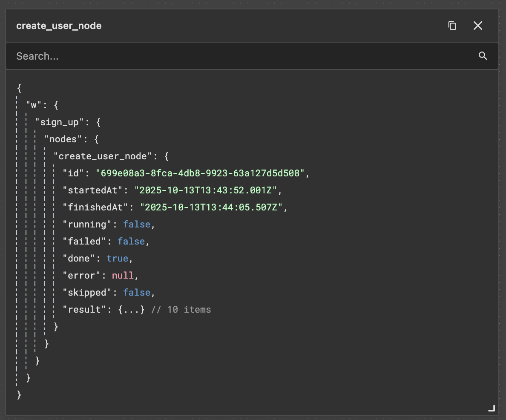The height and width of the screenshot is (420, 506).
Task: Select the startedAt timestamp 2025-10-13T13:43:52.001Z
Action: [206, 190]
